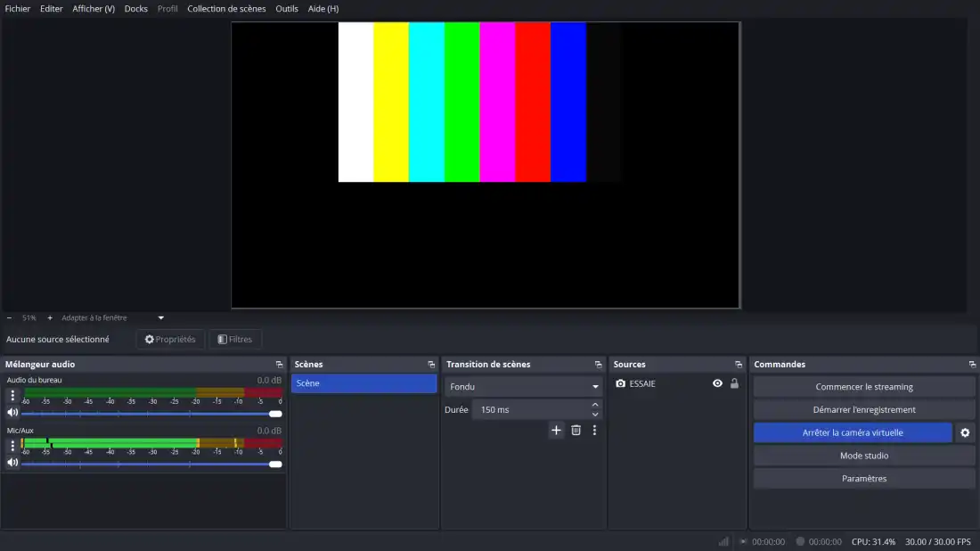Mute the Mic/Aux speaker icon

tap(12, 463)
